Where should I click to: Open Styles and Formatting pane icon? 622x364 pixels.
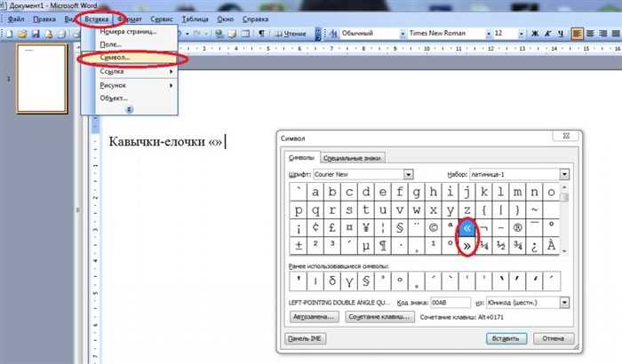coord(333,34)
